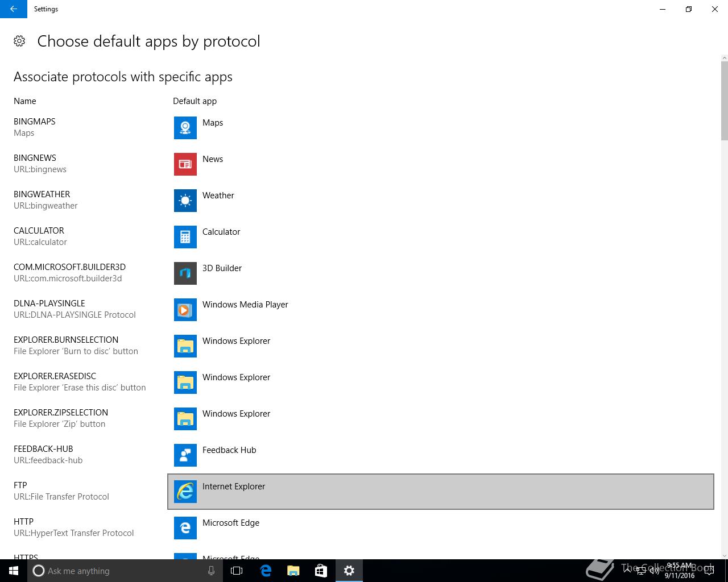
Task: Click the BINGNEWS protocol name
Action: click(x=35, y=158)
